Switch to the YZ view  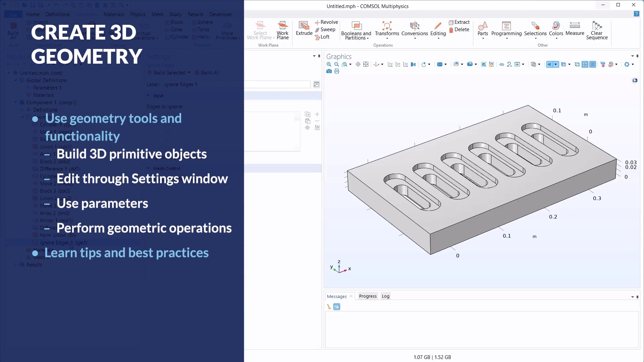(x=398, y=64)
